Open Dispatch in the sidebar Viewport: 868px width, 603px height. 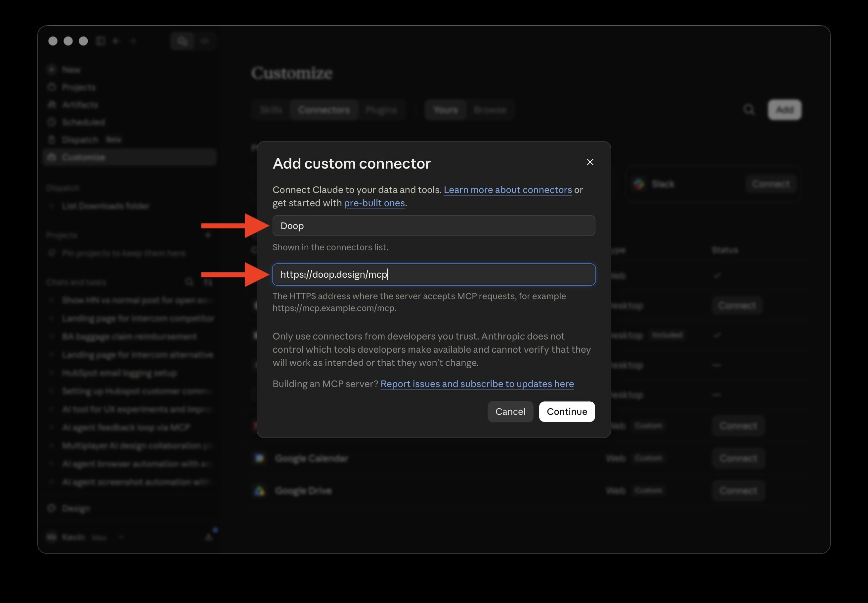(129, 140)
